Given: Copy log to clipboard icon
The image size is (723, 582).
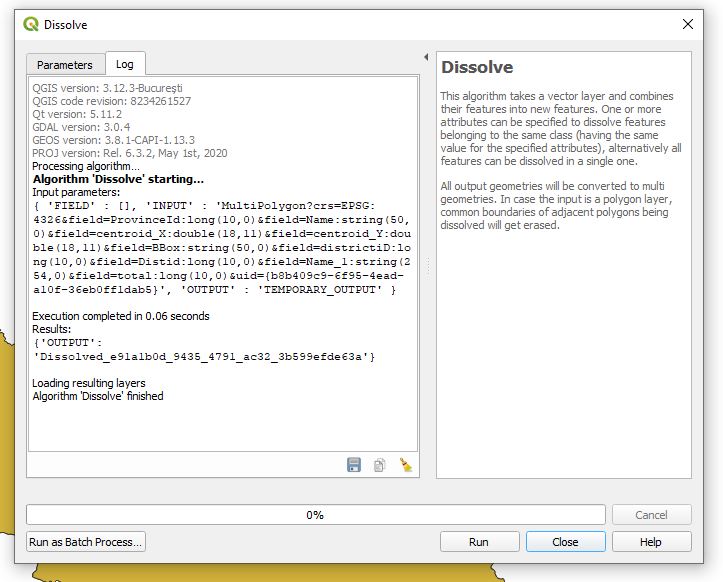Looking at the screenshot, I should click(x=379, y=465).
